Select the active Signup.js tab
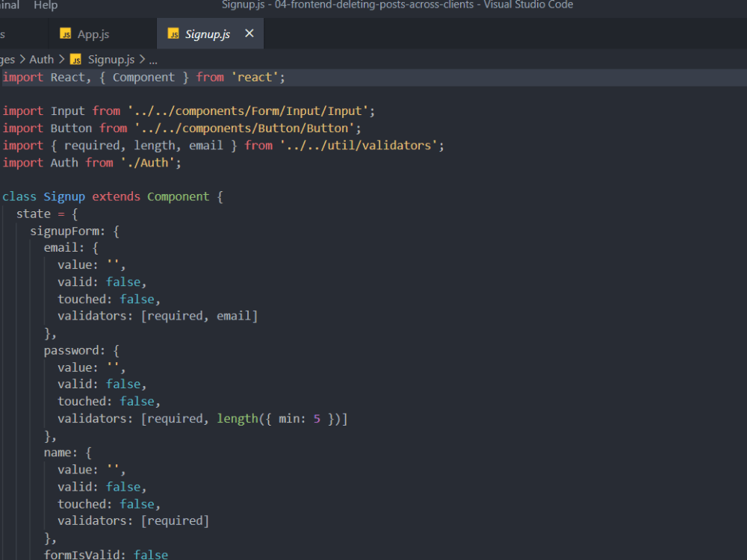Viewport: 747px width, 560px height. coord(209,34)
